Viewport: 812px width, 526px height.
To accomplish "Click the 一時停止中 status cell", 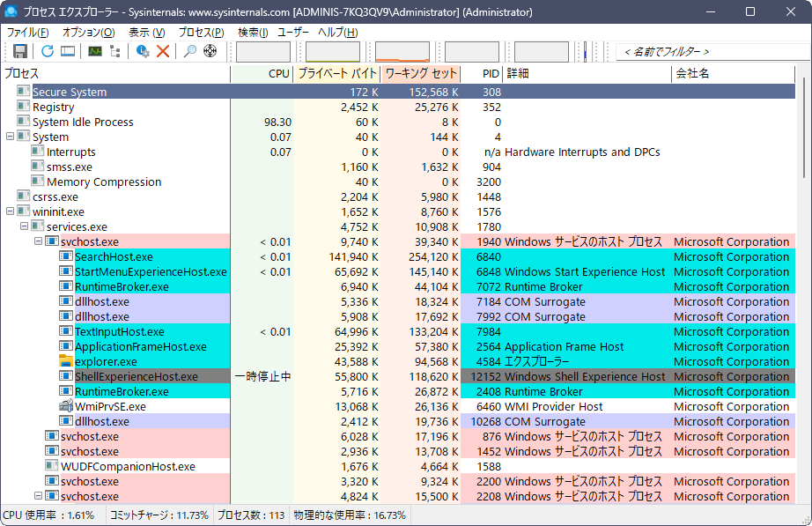I will [x=263, y=376].
